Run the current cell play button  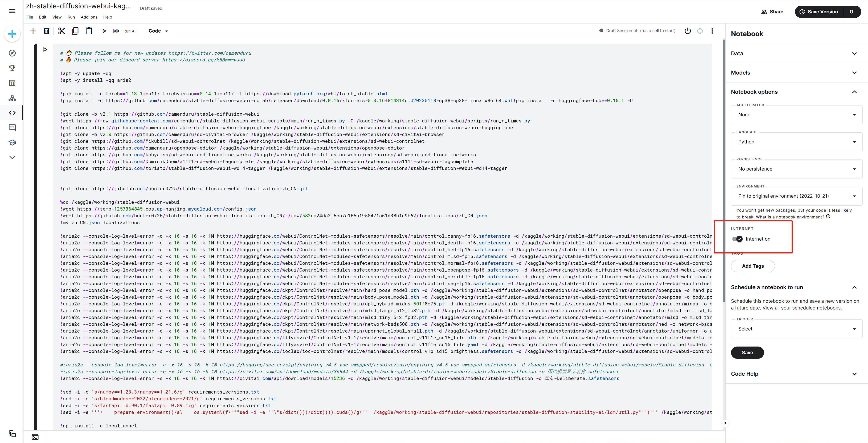pyautogui.click(x=104, y=31)
